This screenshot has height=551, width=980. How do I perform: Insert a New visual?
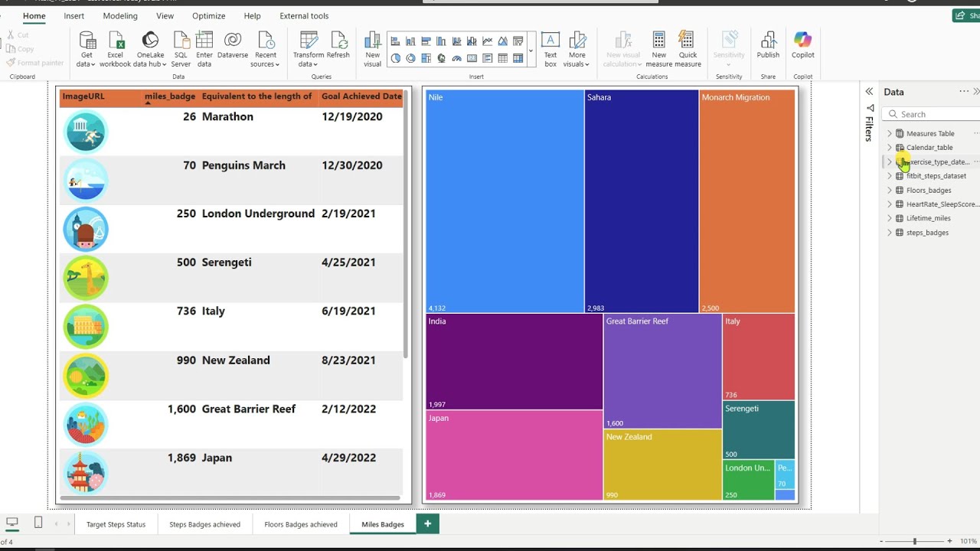pos(373,50)
